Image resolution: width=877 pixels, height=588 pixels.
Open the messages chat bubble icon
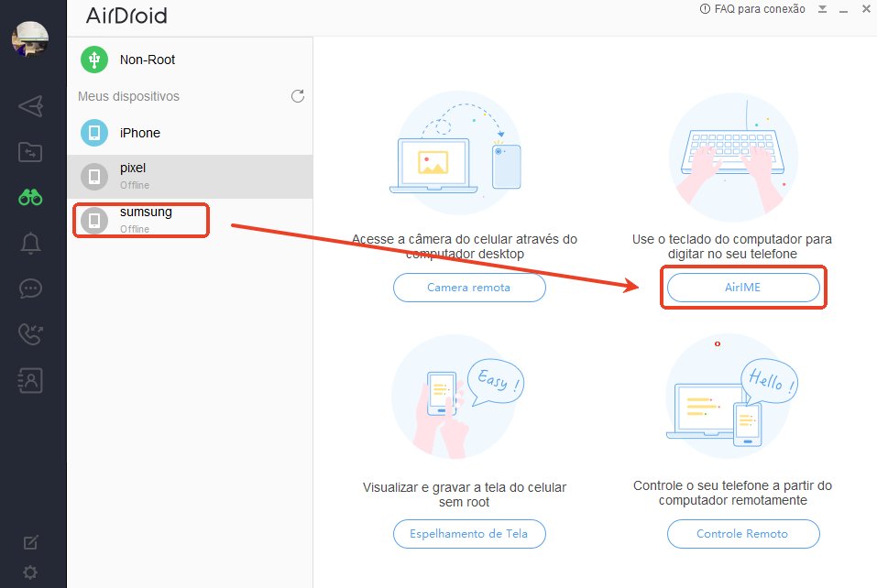point(30,289)
